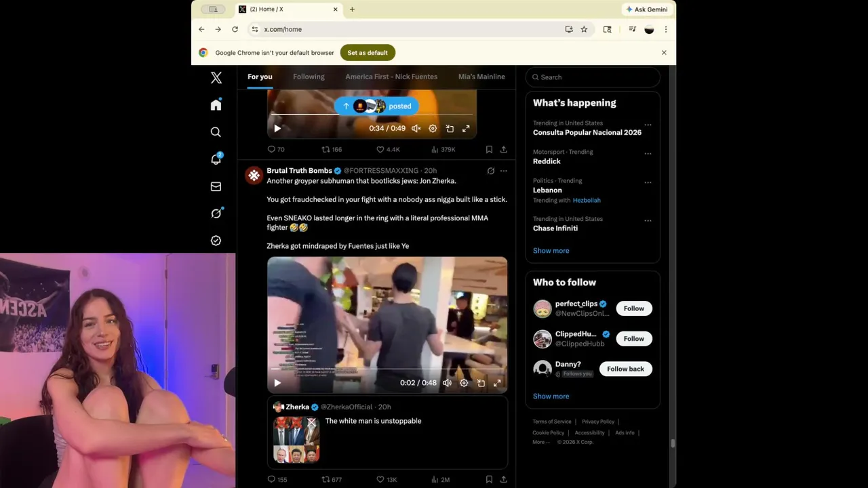Expand More footer links

pos(541,442)
